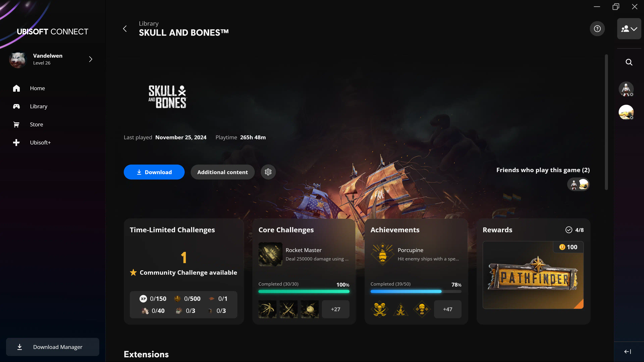The image size is (644, 362).
Task: Open game settings gear icon
Action: coord(268,172)
